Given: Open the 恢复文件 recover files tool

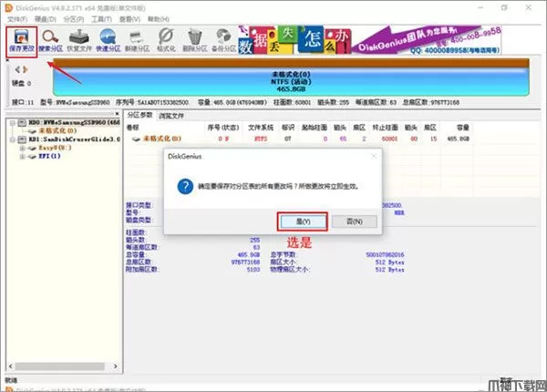Looking at the screenshot, I should click(79, 41).
